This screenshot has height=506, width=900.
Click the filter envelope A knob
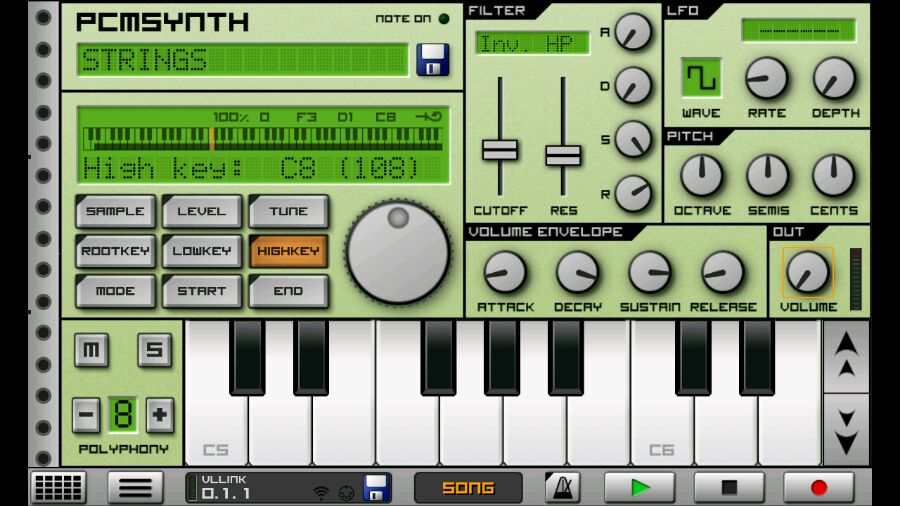(633, 32)
